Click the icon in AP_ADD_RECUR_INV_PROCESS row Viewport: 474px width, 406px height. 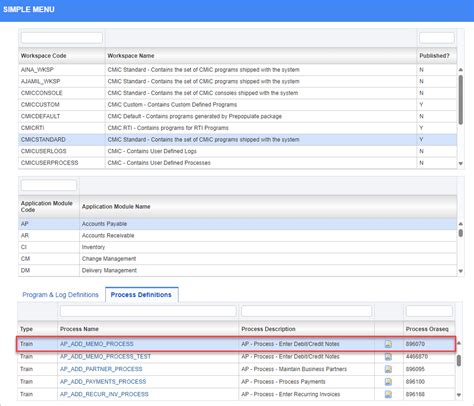[388, 394]
